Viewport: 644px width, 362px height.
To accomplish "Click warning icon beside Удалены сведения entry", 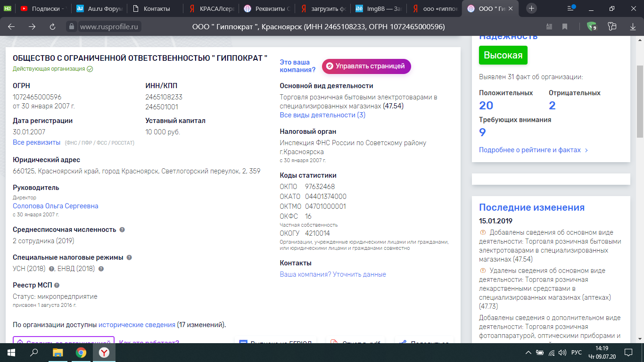I will coord(483,271).
